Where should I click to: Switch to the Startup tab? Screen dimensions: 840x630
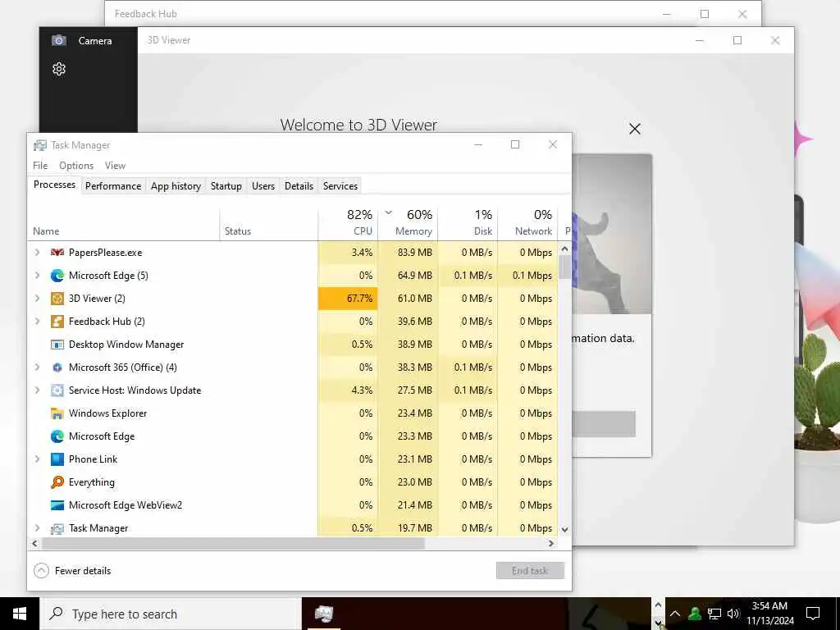click(226, 186)
